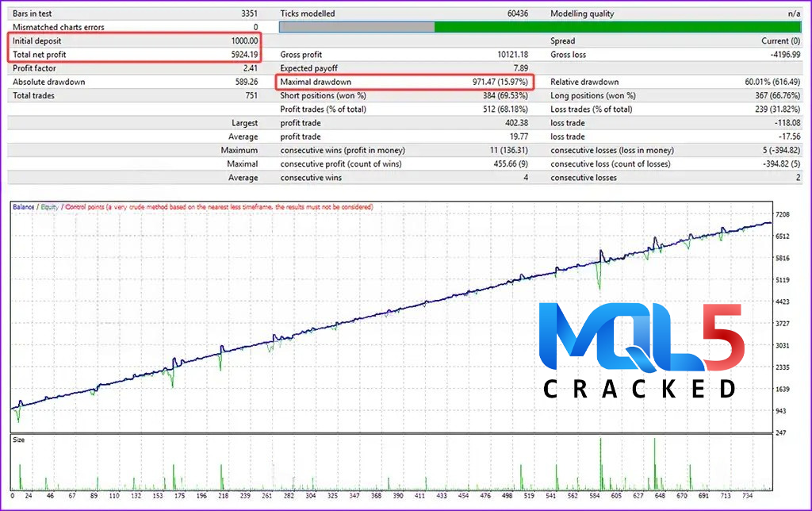The image size is (812, 511).
Task: Click the 'Ticks modelled' label
Action: click(307, 13)
